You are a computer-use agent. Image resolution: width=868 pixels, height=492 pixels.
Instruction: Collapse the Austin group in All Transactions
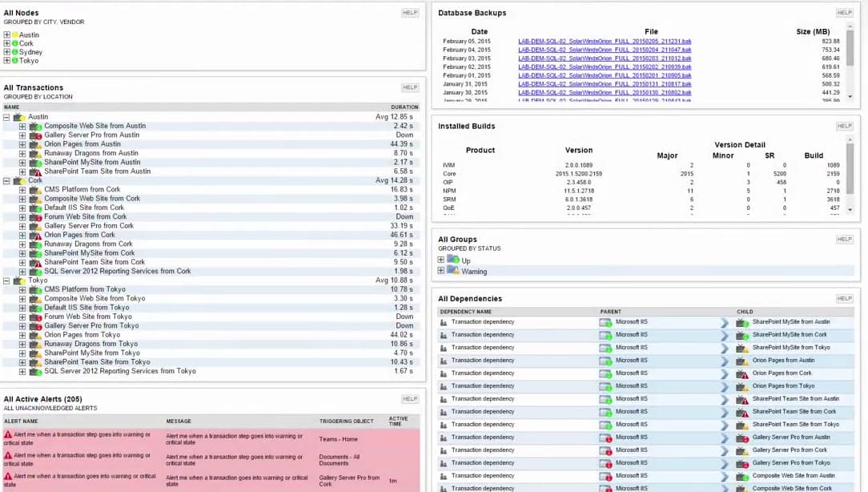6,116
